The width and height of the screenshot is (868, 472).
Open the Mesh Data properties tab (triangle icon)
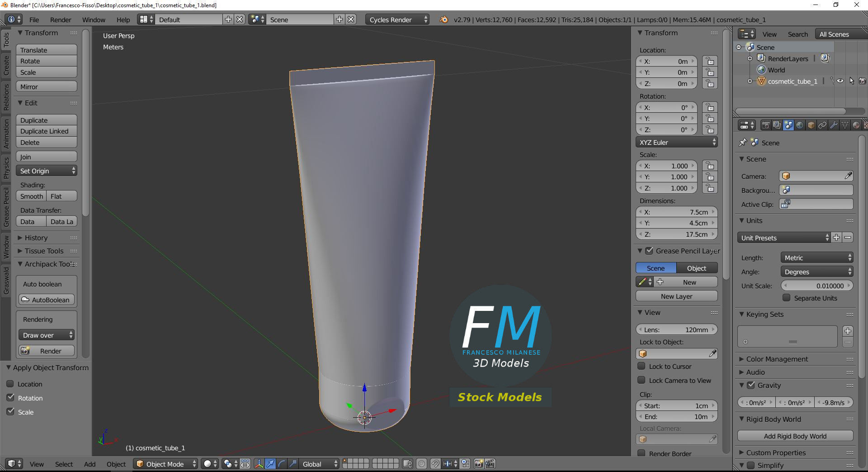click(845, 125)
